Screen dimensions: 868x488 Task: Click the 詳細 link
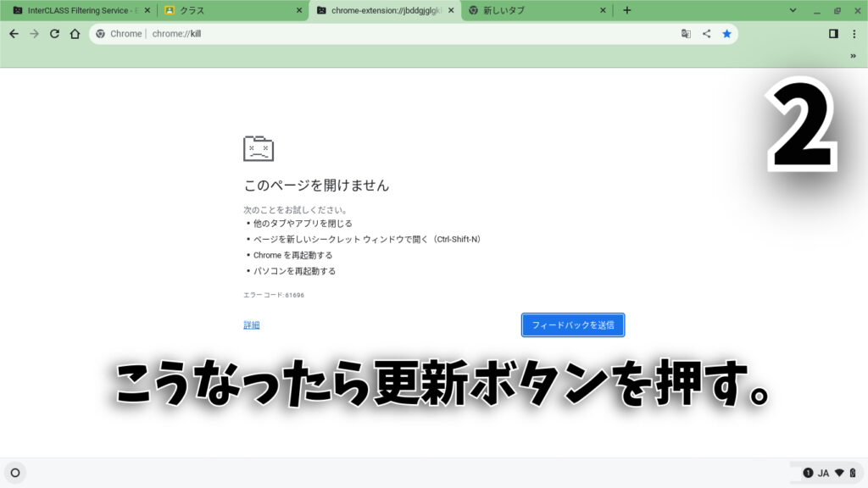pyautogui.click(x=252, y=325)
